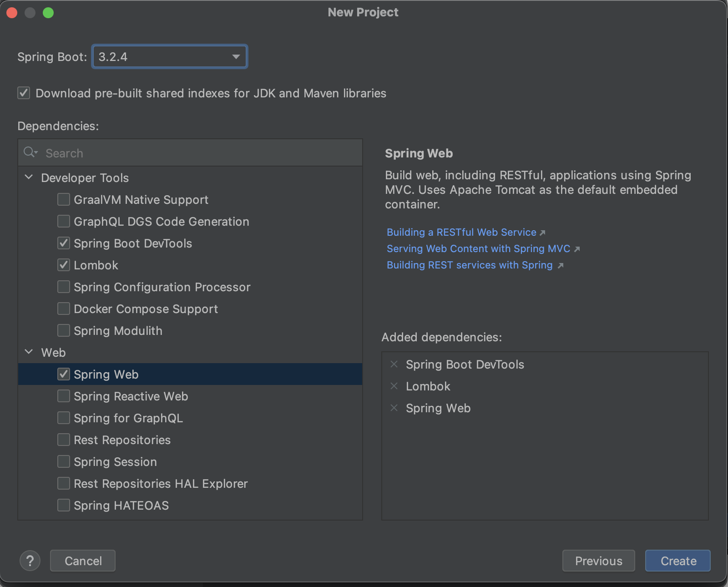
Task: Select Spring Boot DevTools in the added list
Action: (x=465, y=364)
